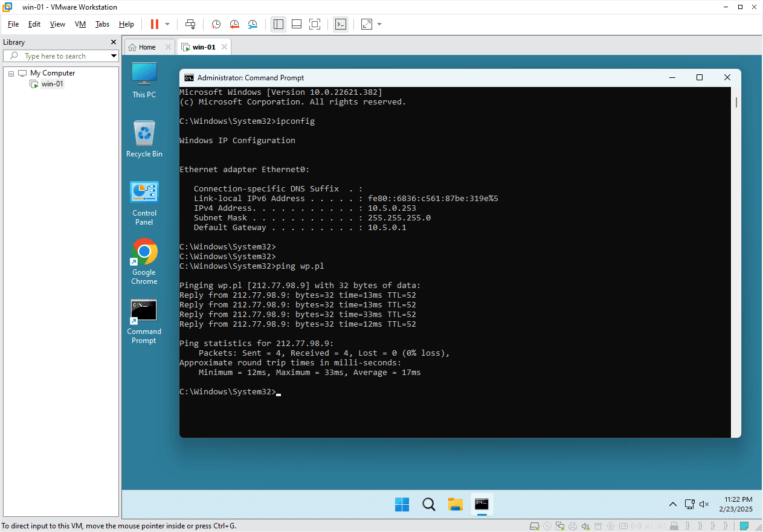The image size is (763, 532).
Task: Collapse the My Computer tree node
Action: 11,73
